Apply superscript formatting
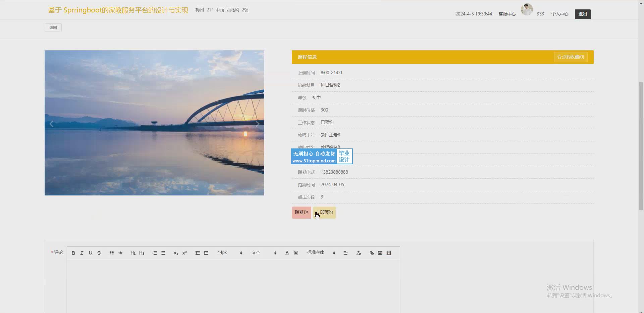The image size is (644, 313). coord(184,253)
